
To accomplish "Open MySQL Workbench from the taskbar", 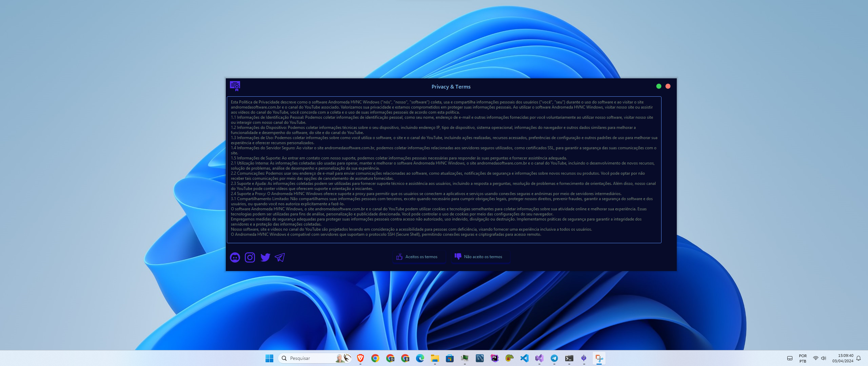I will point(479,358).
